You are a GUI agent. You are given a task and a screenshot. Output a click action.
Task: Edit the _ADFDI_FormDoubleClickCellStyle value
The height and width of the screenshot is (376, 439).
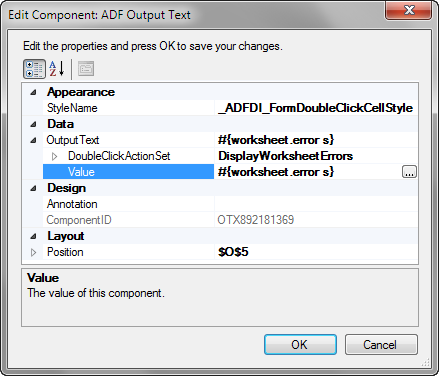point(316,108)
